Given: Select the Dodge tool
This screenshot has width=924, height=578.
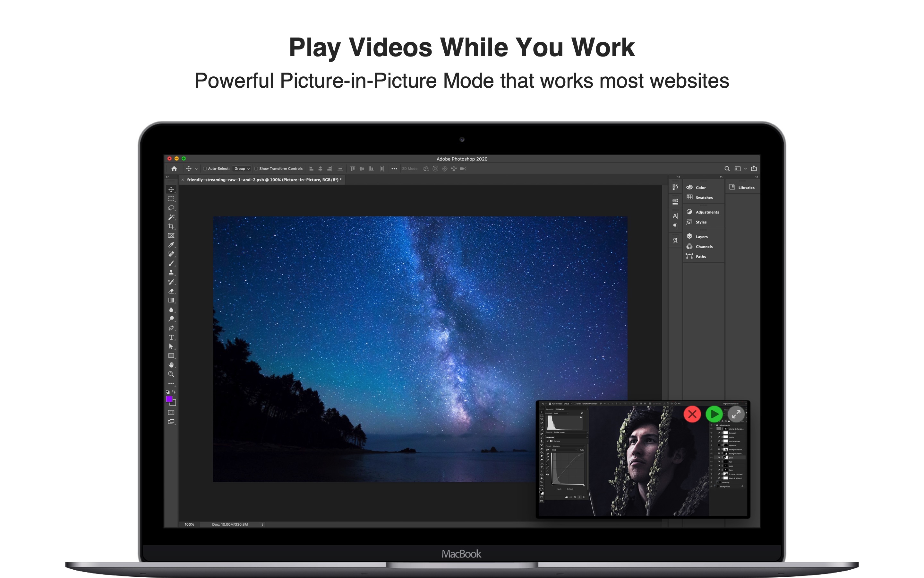Looking at the screenshot, I should tap(171, 319).
